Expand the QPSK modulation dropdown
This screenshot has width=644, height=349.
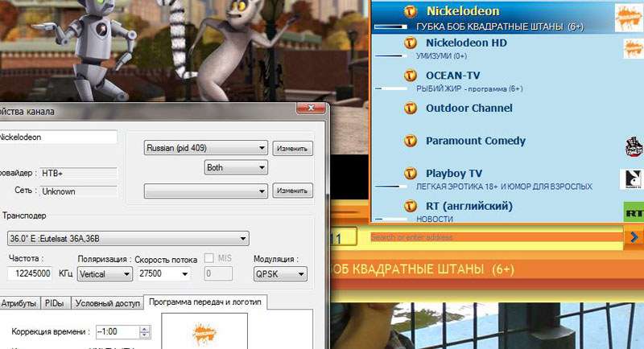coord(279,274)
